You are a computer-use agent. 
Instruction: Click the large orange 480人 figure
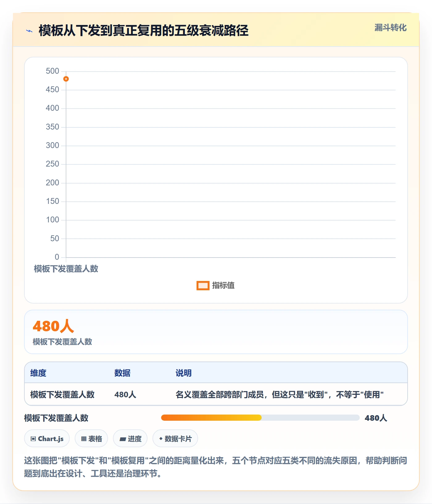(x=53, y=326)
